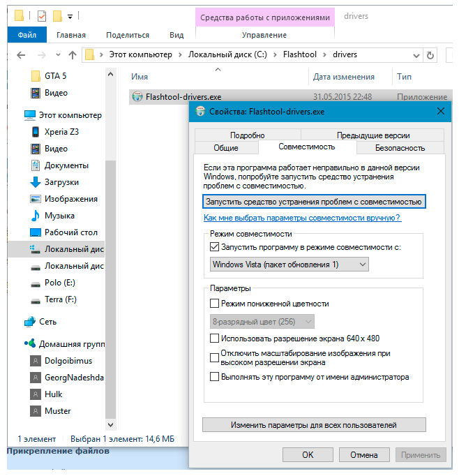This screenshot has width=459, height=476.
Task: Click the second Локальный диск drive icon
Action: click(36, 267)
